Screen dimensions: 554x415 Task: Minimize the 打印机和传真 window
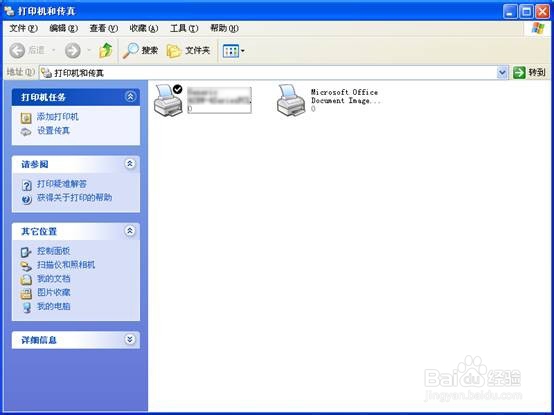coord(510,12)
